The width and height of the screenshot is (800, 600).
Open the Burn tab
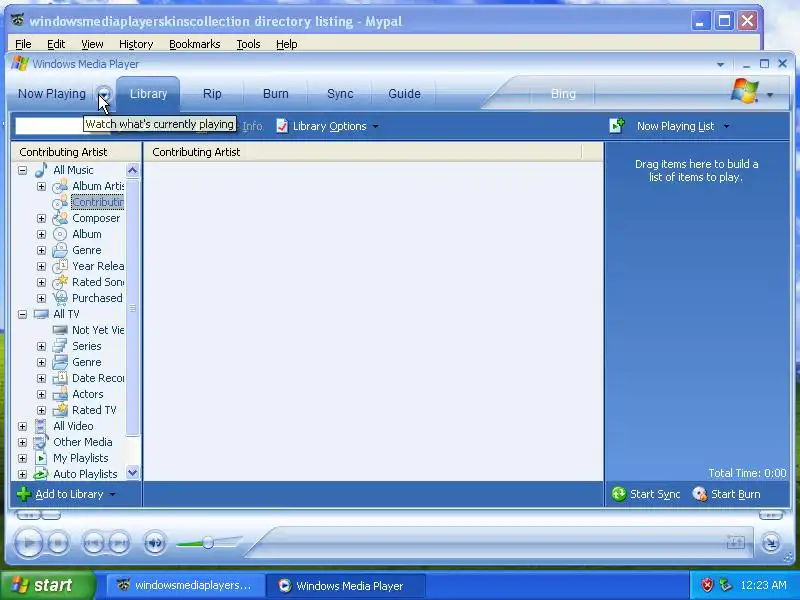tap(276, 94)
